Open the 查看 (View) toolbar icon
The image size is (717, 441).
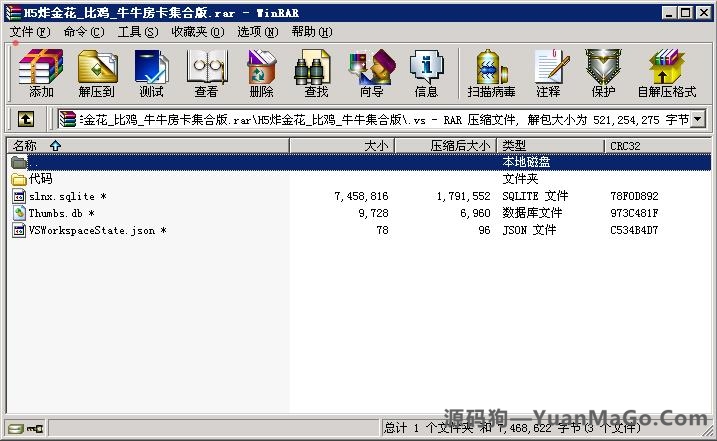pyautogui.click(x=206, y=68)
